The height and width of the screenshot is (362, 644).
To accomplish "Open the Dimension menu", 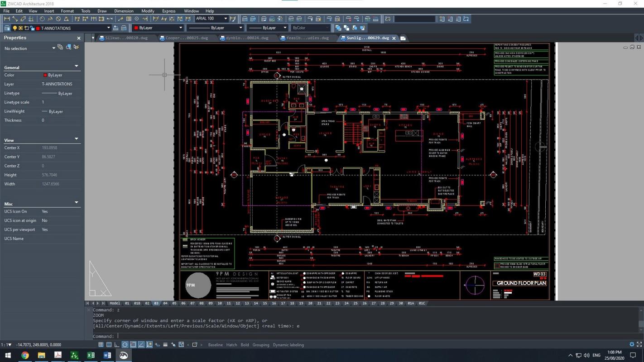I will [123, 11].
